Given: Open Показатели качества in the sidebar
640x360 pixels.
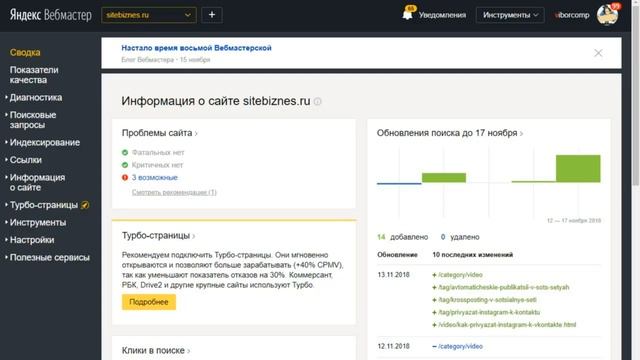Looking at the screenshot, I should (34, 75).
